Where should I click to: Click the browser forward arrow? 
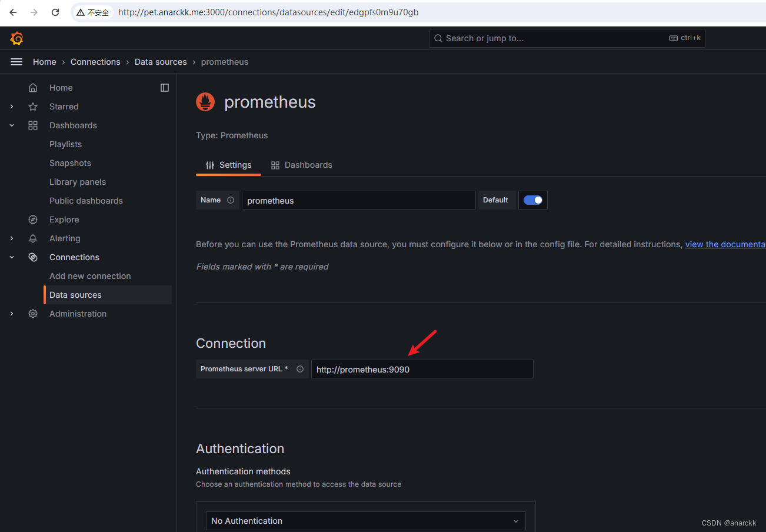point(34,12)
